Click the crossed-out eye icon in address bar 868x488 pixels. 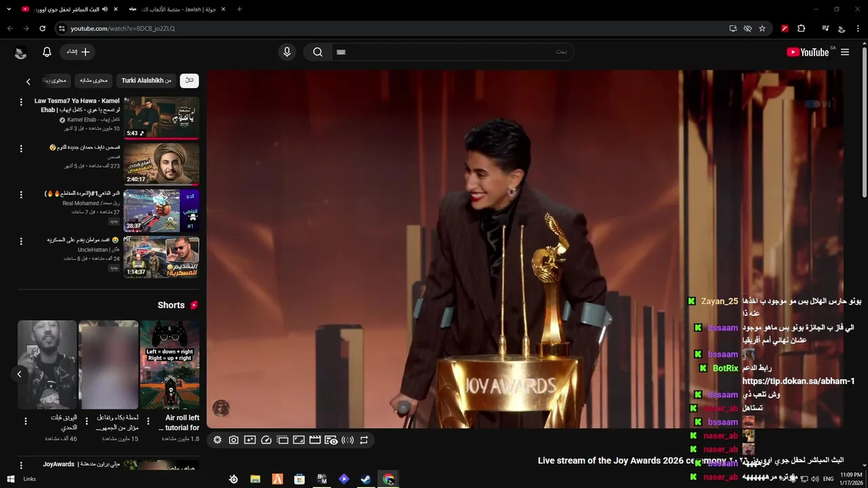pos(747,28)
